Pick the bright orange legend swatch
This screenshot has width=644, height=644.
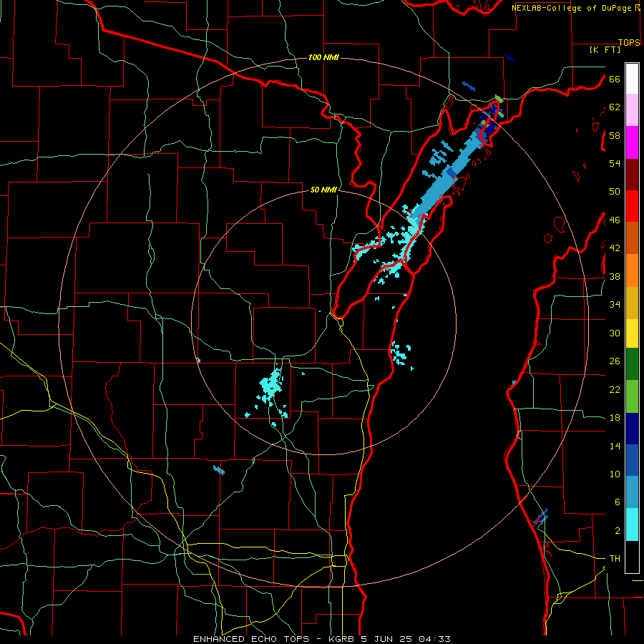tap(632, 270)
